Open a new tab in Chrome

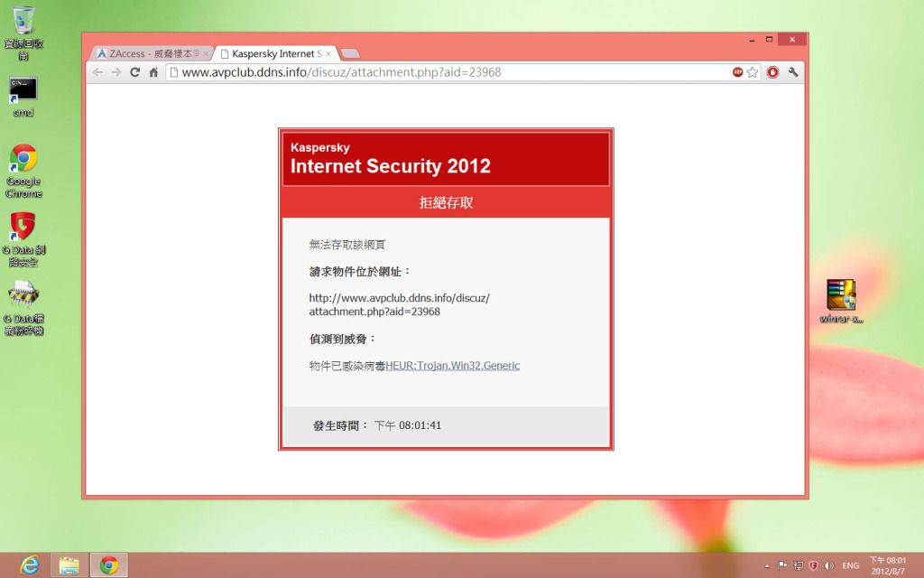tap(350, 53)
